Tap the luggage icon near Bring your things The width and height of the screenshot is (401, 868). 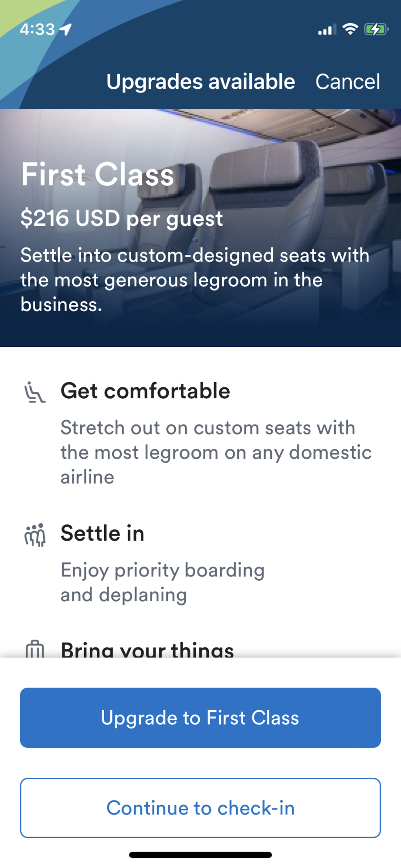[x=35, y=649]
